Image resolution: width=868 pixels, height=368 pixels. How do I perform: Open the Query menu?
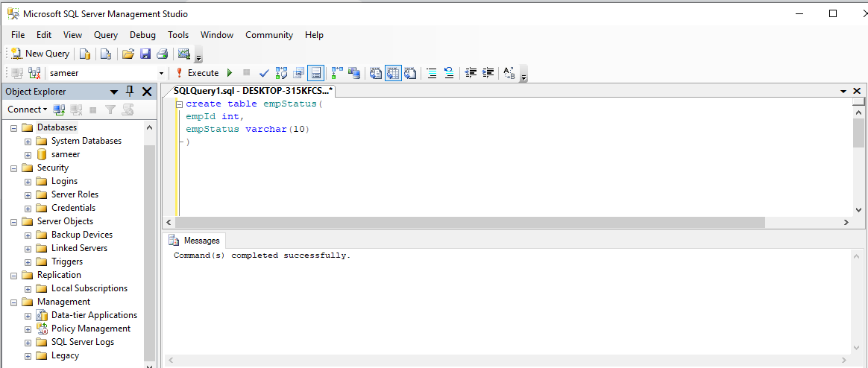pos(106,35)
